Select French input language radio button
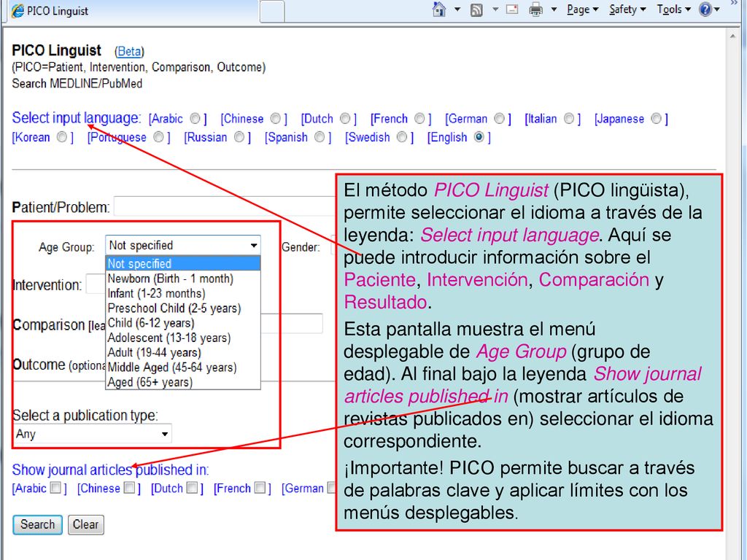 (x=419, y=118)
